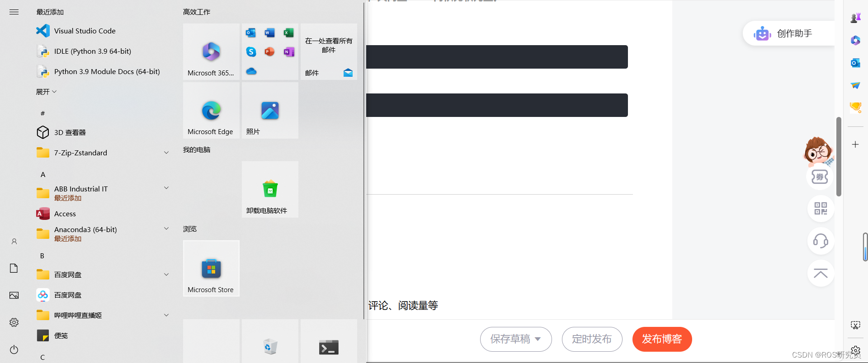Open the CSDN 券 coupon floating button
This screenshot has height=363, width=868.
coord(820,177)
